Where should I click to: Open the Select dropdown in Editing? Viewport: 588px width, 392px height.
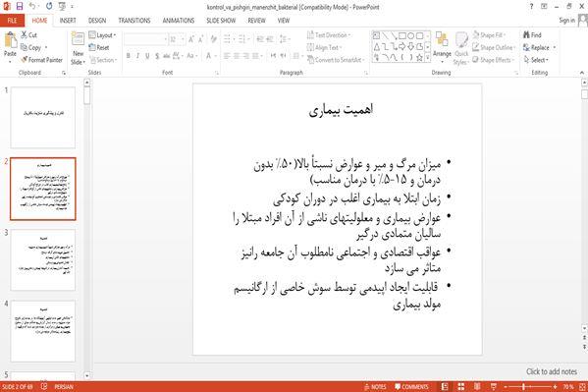point(536,60)
